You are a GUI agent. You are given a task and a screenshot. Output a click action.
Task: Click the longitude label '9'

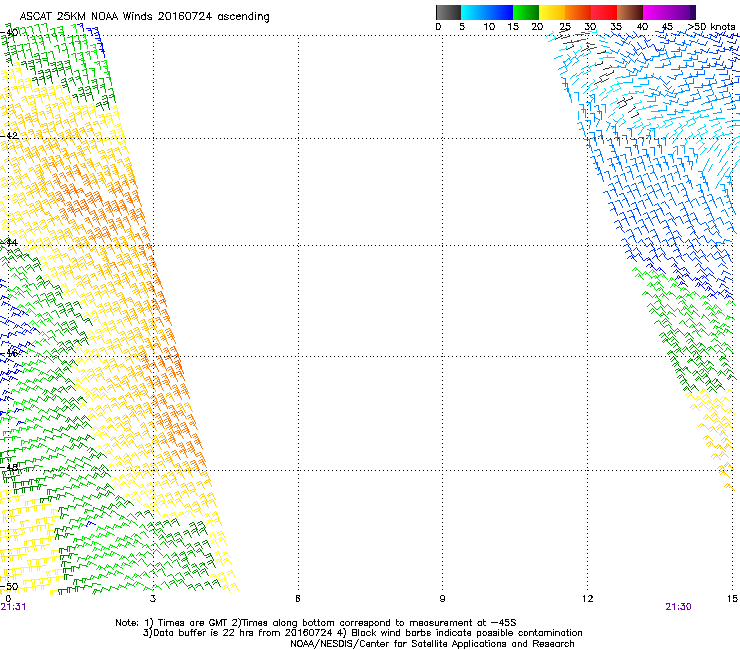coord(442,599)
